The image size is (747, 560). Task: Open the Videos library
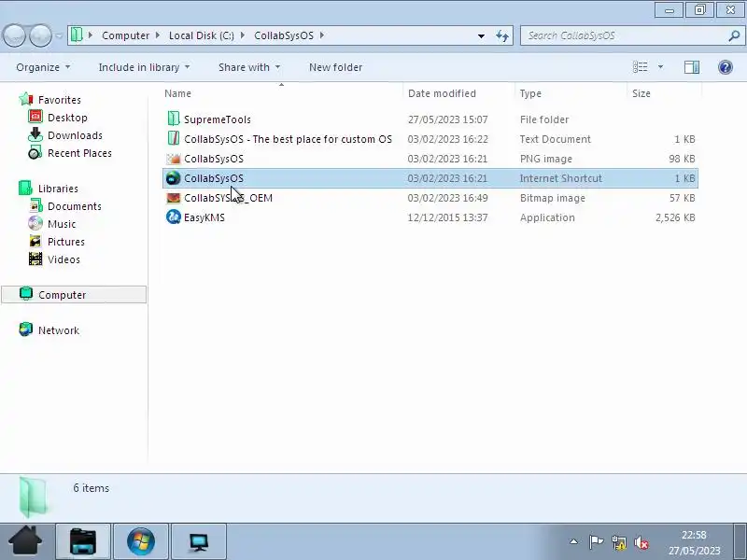pos(63,259)
